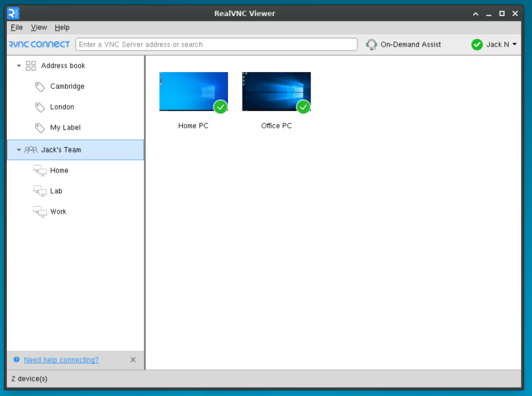Viewport: 532px width, 396px height.
Task: Collapse the Jack's Team tree
Action: [x=19, y=150]
